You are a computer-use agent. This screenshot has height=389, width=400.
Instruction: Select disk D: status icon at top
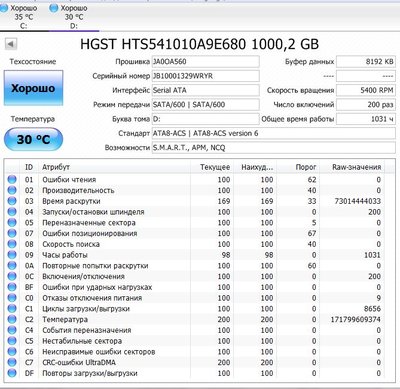coord(53,8)
